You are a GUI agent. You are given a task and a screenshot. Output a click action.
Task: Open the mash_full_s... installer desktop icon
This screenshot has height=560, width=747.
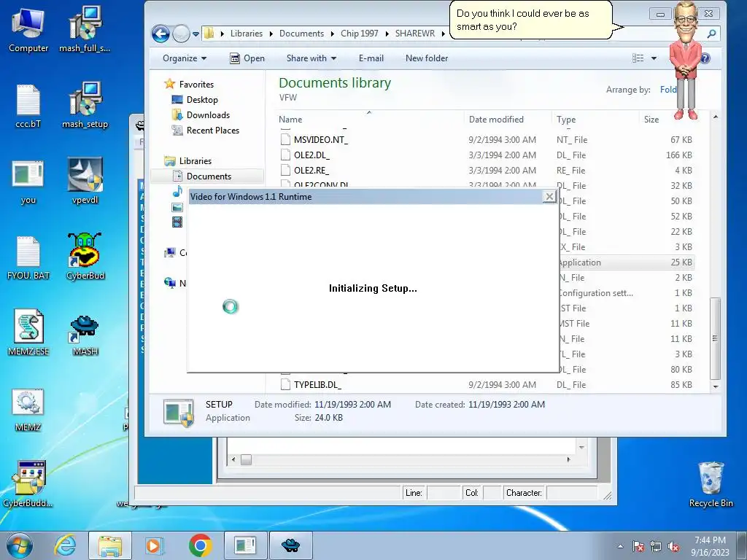click(85, 29)
